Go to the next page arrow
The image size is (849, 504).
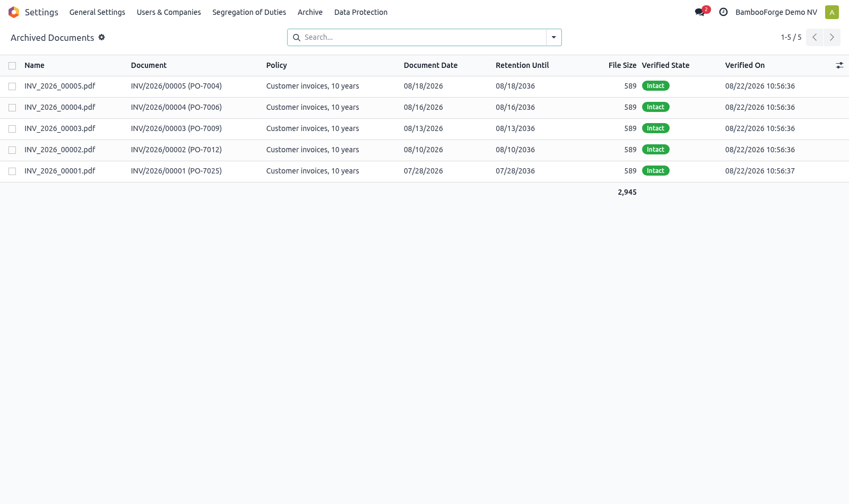pyautogui.click(x=832, y=37)
